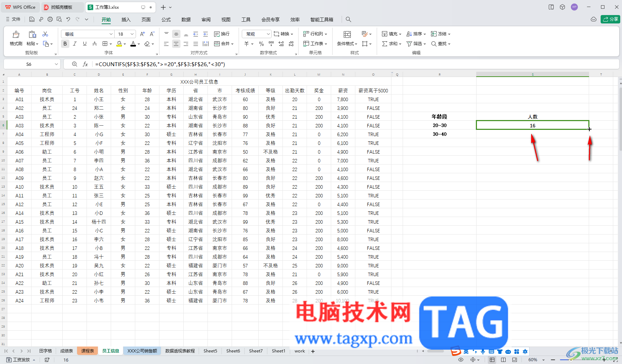Screen dimensions: 622x364
Task: Add a new sheet with plus icon
Action: pos(313,351)
